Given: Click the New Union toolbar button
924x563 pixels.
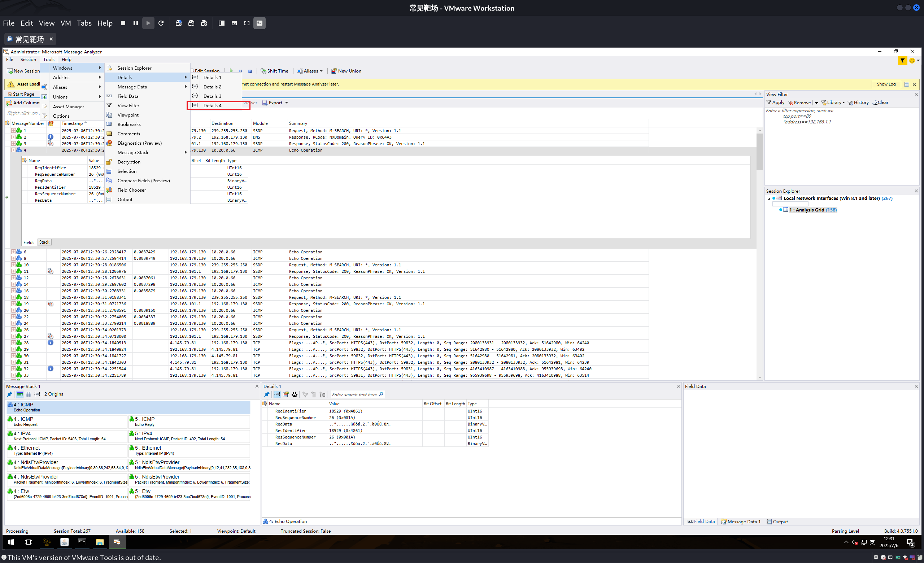Looking at the screenshot, I should pyautogui.click(x=346, y=71).
